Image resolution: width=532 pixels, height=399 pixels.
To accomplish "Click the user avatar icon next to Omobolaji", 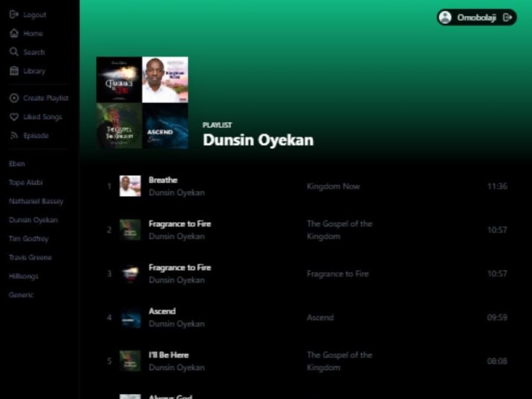I will 445,18.
